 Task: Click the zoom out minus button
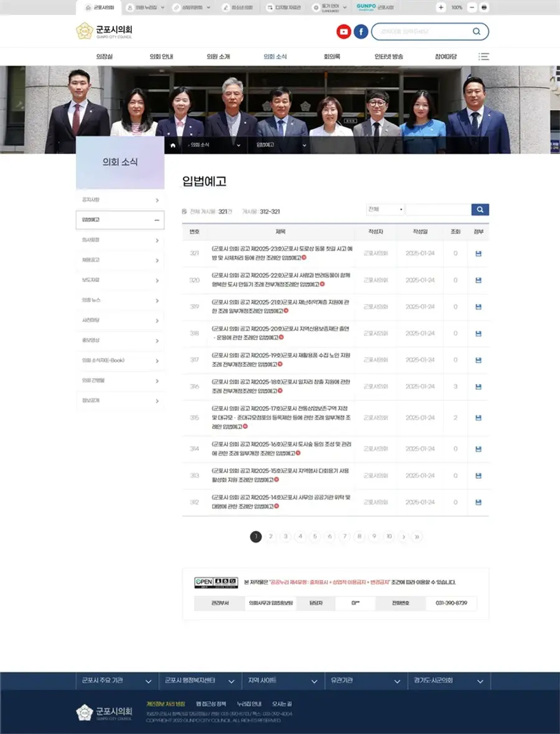[x=472, y=7]
